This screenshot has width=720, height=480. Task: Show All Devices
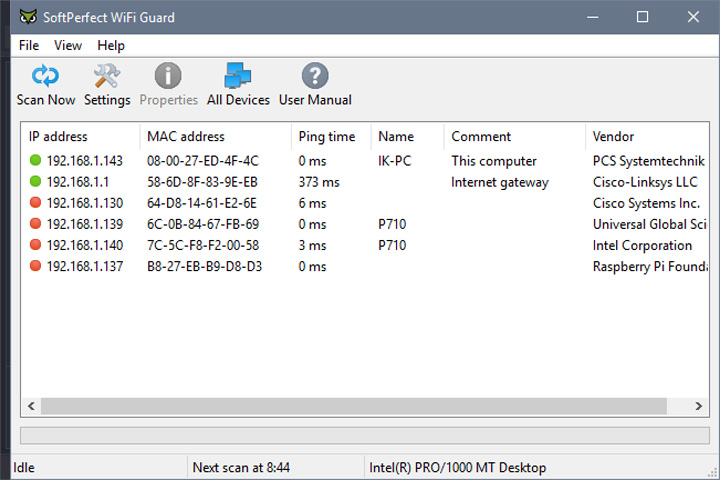238,85
